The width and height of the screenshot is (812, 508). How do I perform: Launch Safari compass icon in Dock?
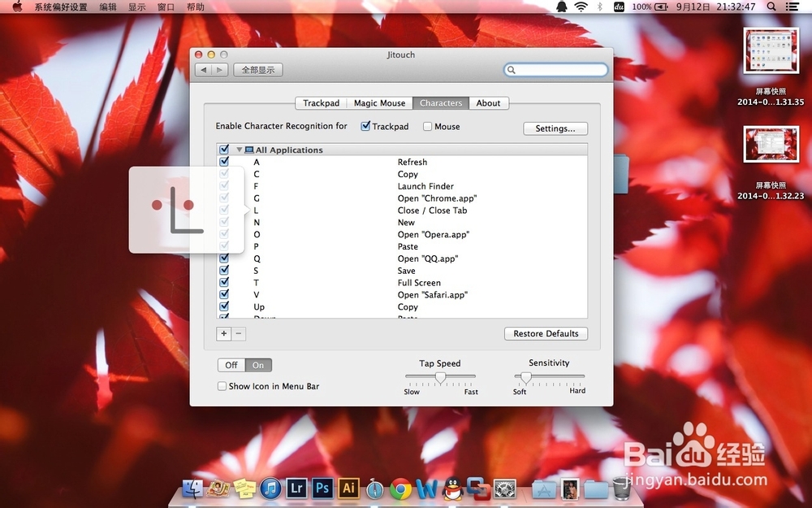(375, 489)
